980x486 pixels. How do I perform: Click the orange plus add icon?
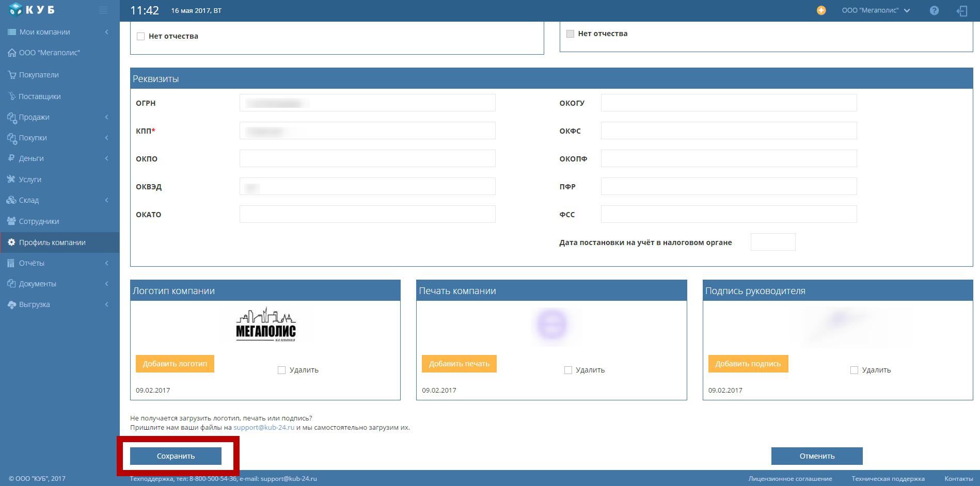click(821, 10)
